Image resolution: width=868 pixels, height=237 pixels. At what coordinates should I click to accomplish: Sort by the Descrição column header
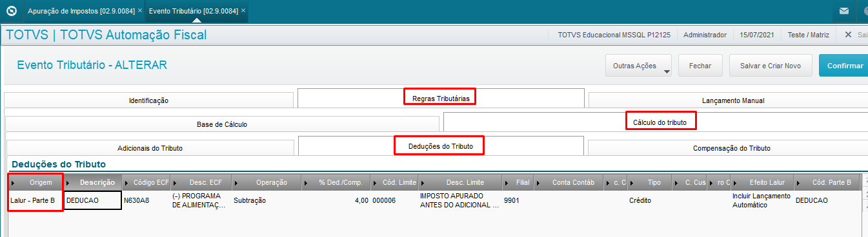pos(93,182)
